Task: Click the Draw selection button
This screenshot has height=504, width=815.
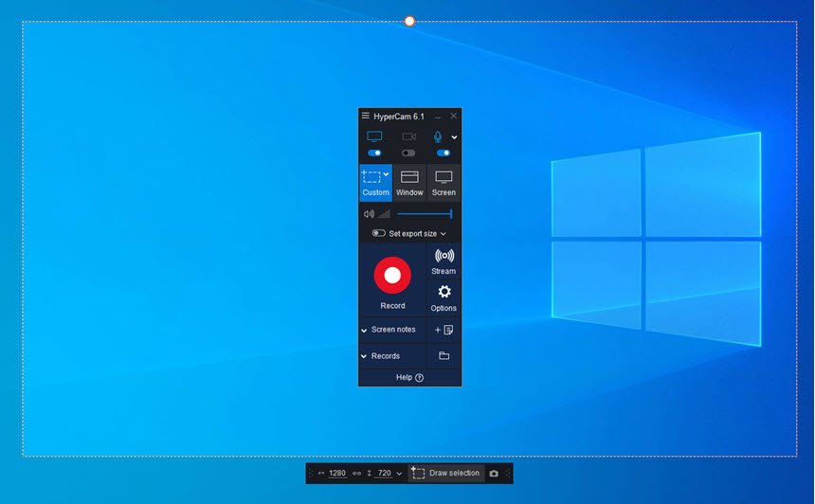Action: point(446,473)
